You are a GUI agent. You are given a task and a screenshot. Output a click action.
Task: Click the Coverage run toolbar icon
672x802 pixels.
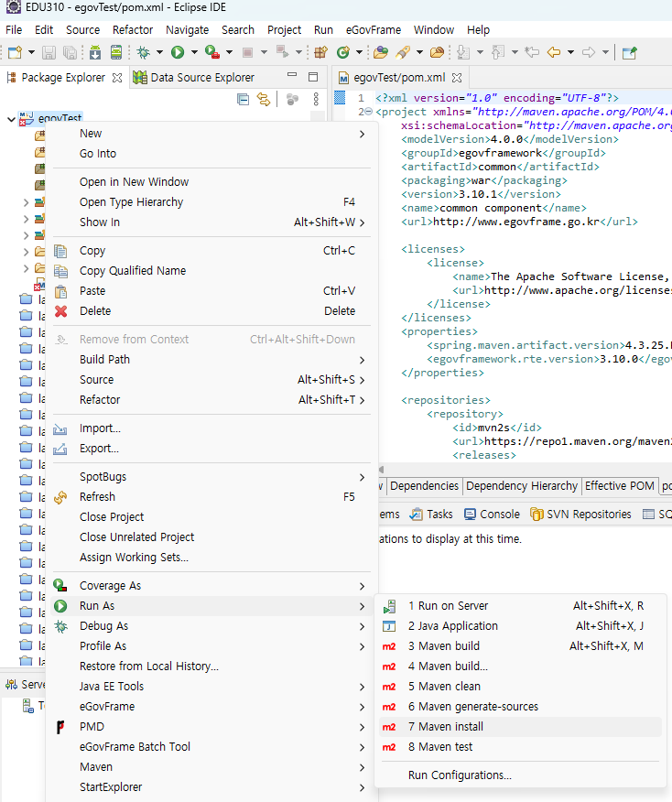pos(211,52)
